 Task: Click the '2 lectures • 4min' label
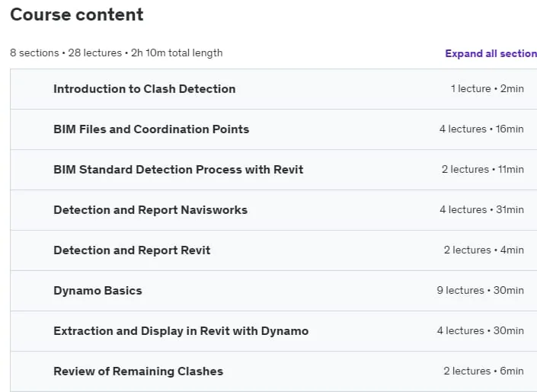tap(484, 250)
